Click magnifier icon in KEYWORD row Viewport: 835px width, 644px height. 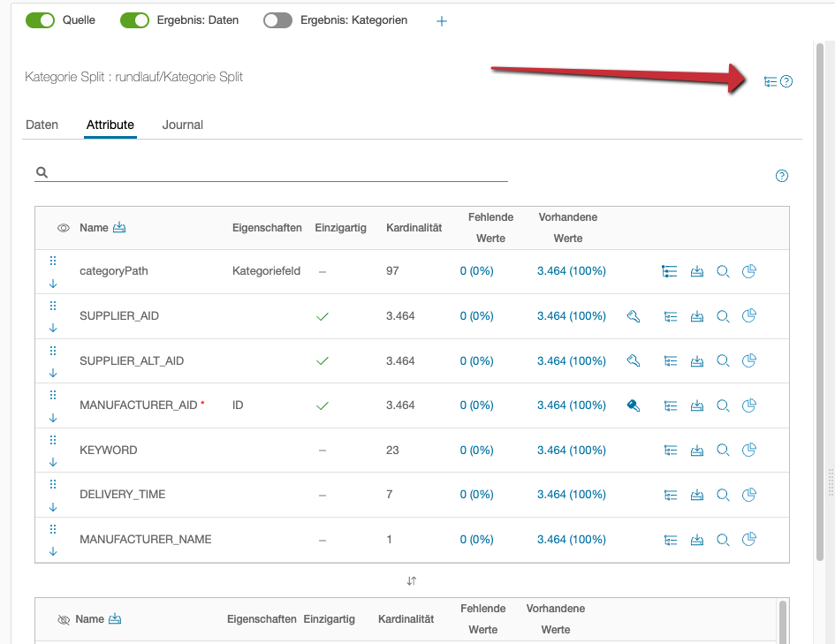click(723, 451)
